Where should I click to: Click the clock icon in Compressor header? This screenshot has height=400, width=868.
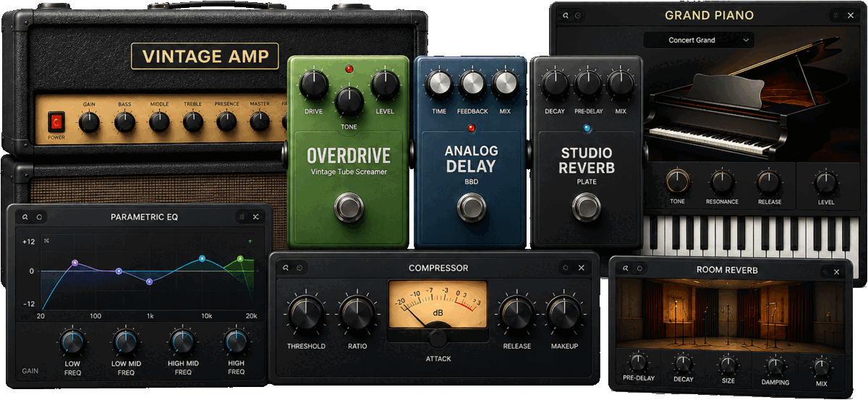(x=299, y=268)
